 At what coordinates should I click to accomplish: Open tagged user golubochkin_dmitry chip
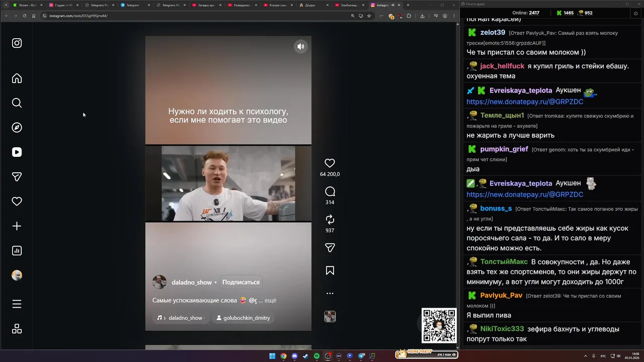click(x=243, y=318)
